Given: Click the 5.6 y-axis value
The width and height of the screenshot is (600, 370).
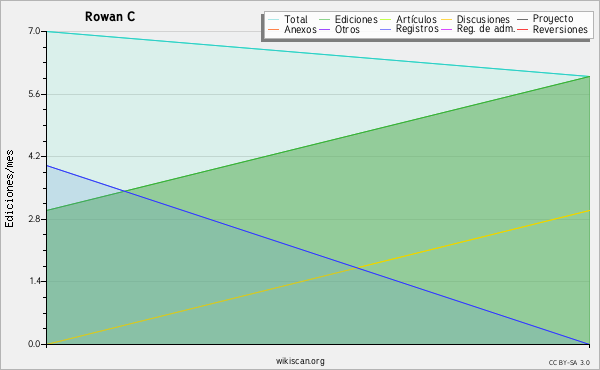Looking at the screenshot, I should (x=34, y=94).
